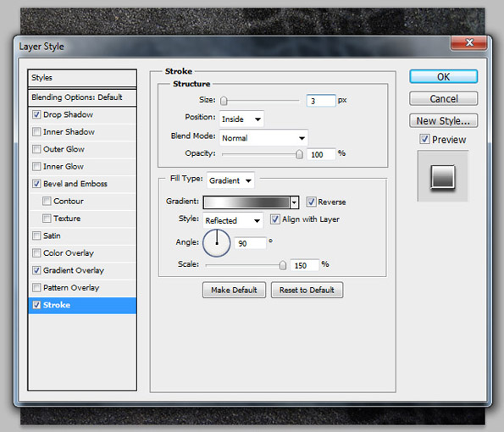
Task: Click the OK button
Action: (444, 77)
